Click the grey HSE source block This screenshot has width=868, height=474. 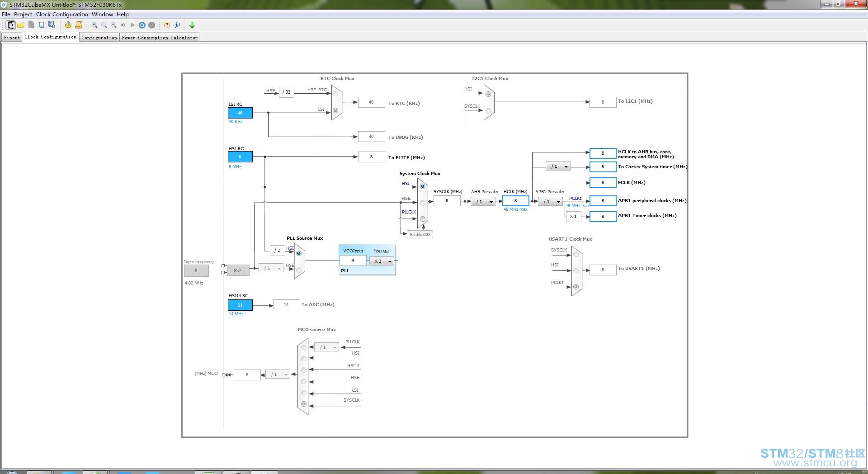238,270
